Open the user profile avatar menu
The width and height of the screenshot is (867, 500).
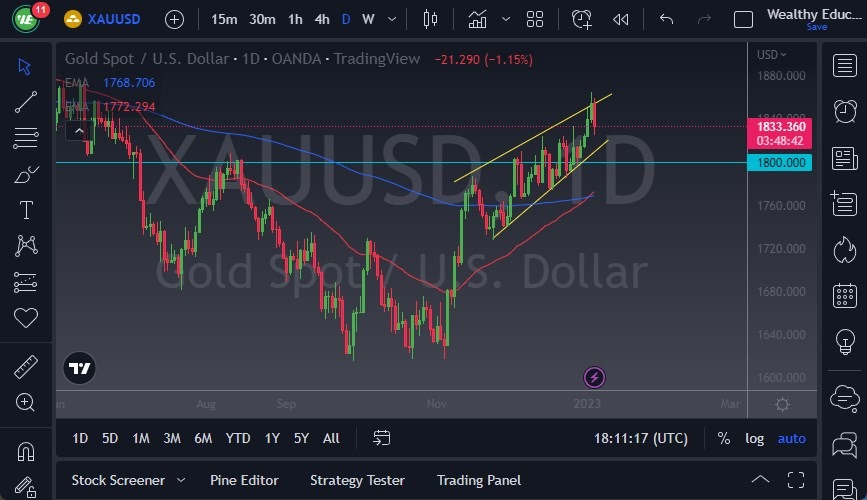(x=25, y=19)
